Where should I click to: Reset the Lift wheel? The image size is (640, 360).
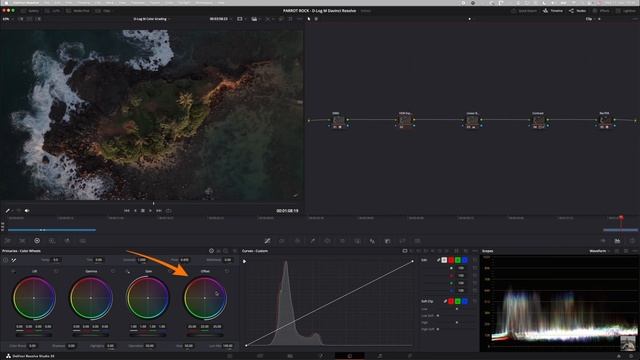[56, 271]
